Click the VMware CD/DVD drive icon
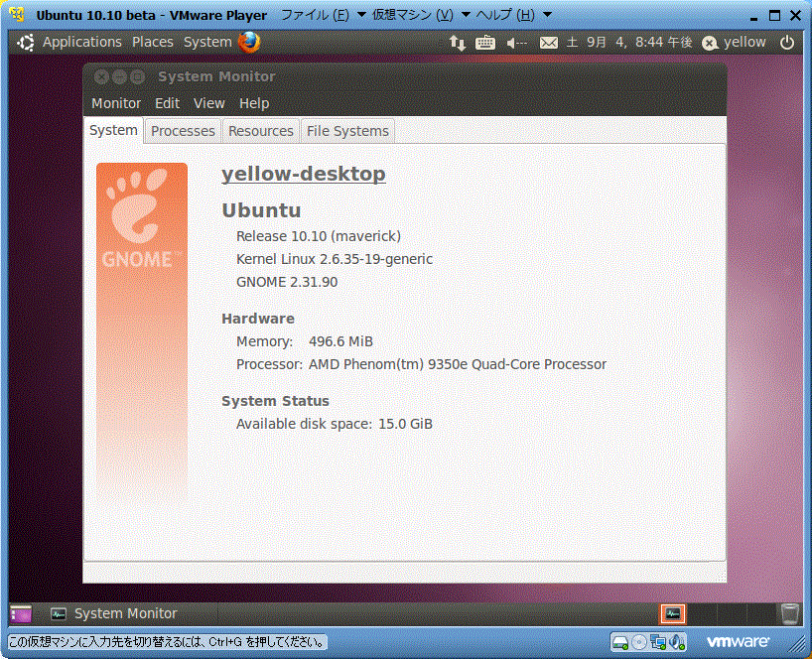The image size is (812, 659). coord(639,642)
